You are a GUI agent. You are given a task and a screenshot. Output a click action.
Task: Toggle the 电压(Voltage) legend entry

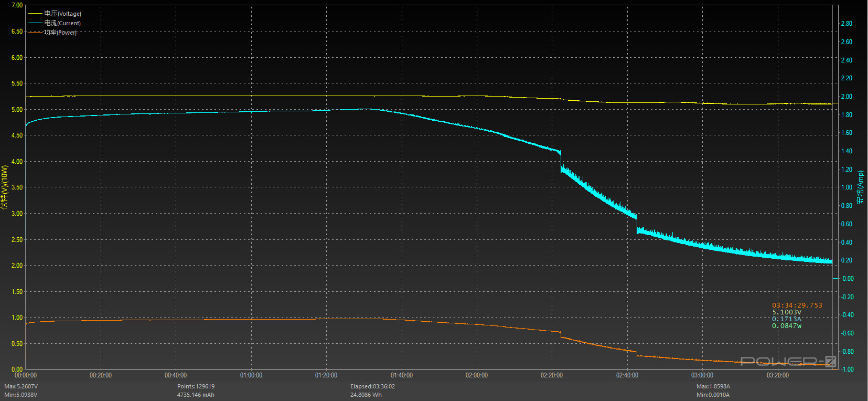(x=63, y=14)
